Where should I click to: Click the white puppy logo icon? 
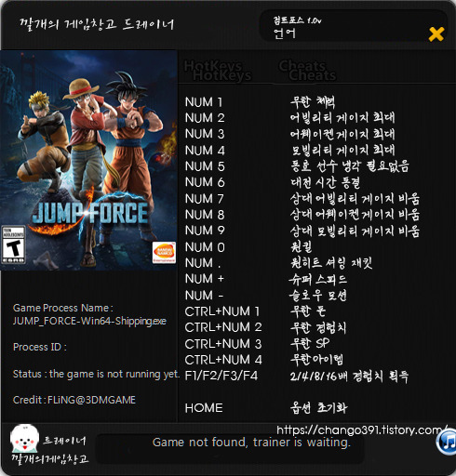pos(25,438)
